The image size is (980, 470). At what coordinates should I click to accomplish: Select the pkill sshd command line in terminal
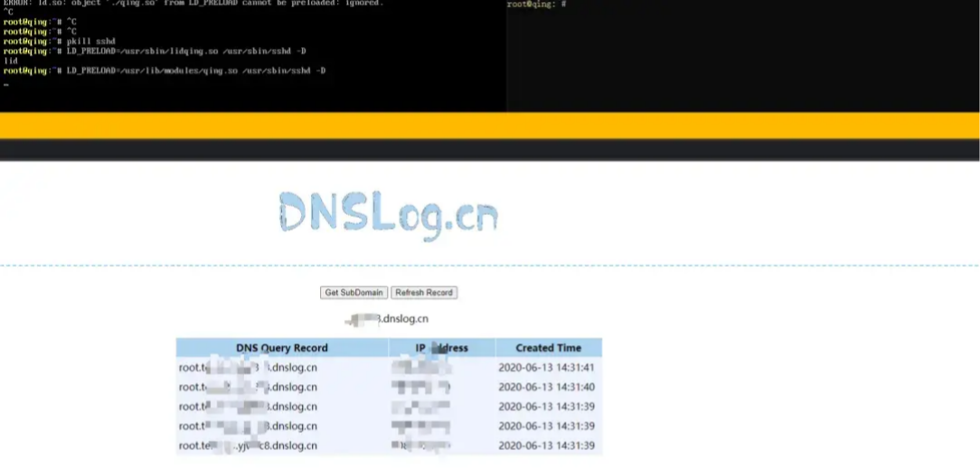click(60, 42)
